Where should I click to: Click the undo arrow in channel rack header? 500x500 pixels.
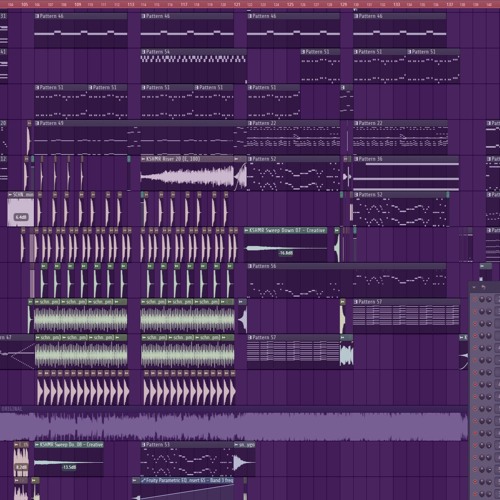click(x=483, y=287)
